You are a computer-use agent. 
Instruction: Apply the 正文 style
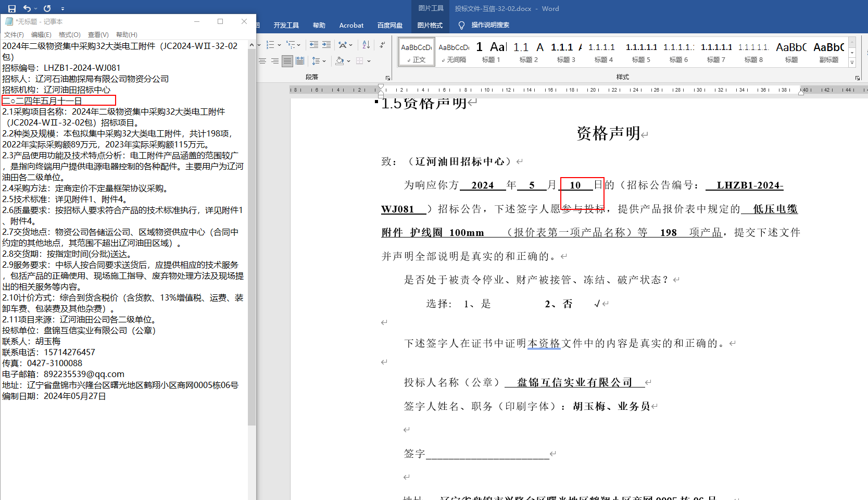[x=416, y=52]
